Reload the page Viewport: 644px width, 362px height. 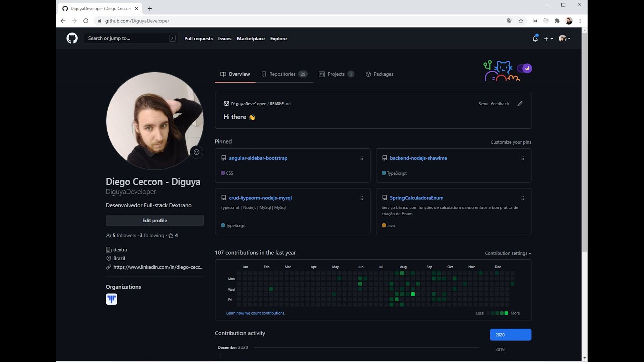point(86,21)
